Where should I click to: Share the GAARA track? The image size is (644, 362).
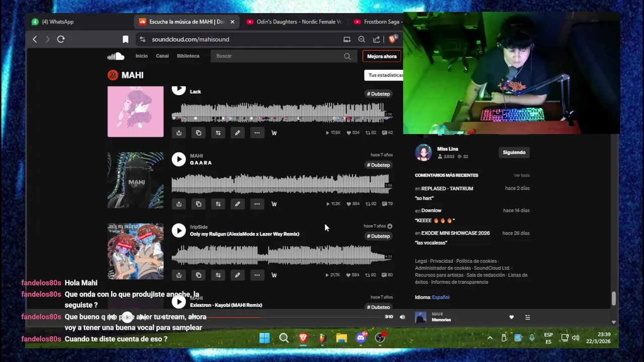click(179, 204)
